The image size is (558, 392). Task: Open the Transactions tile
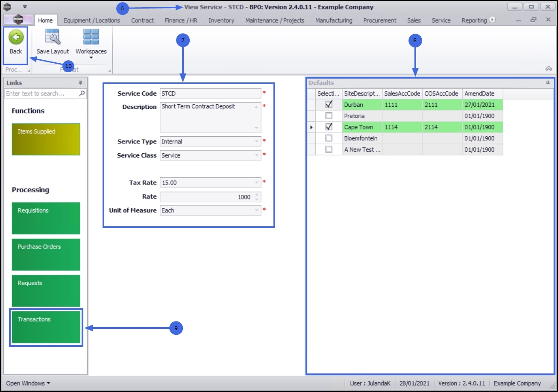(46, 327)
